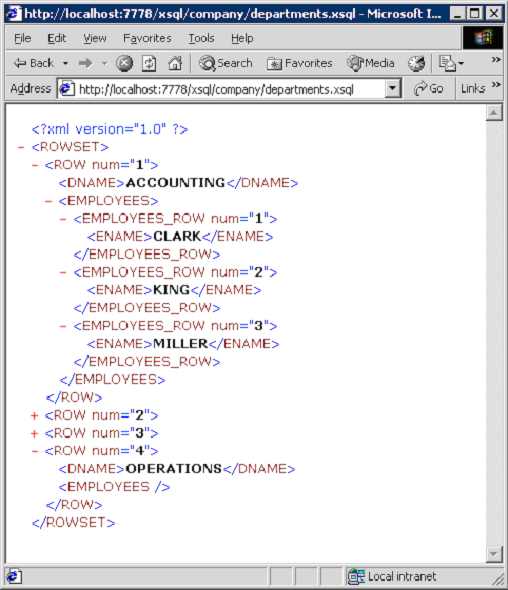Click the Forward navigation arrow
508x590 pixels.
(85, 63)
